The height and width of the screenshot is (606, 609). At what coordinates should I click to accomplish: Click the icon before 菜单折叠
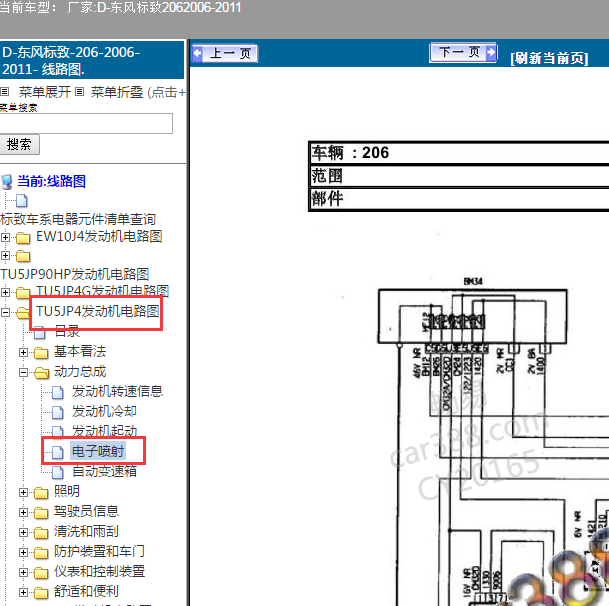(79, 92)
